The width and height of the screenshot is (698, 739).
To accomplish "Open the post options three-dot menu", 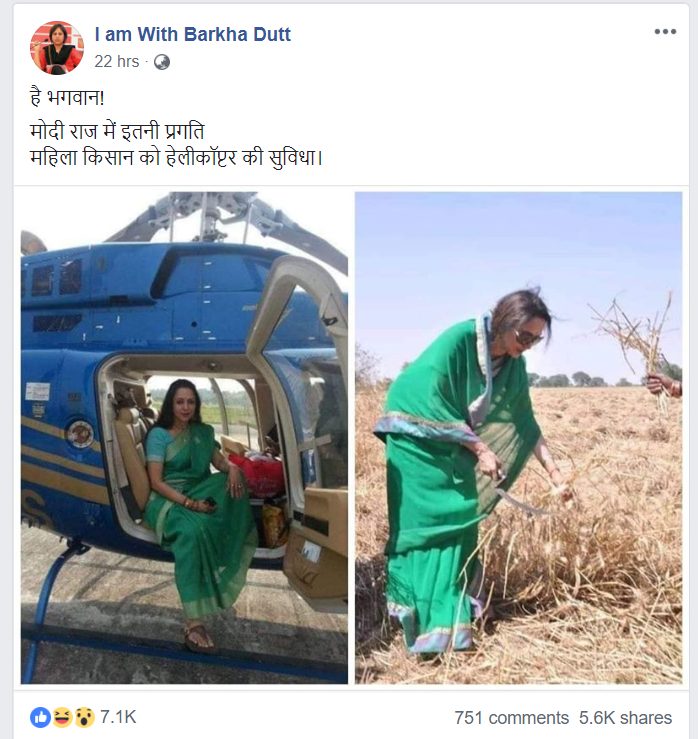I will pyautogui.click(x=665, y=32).
